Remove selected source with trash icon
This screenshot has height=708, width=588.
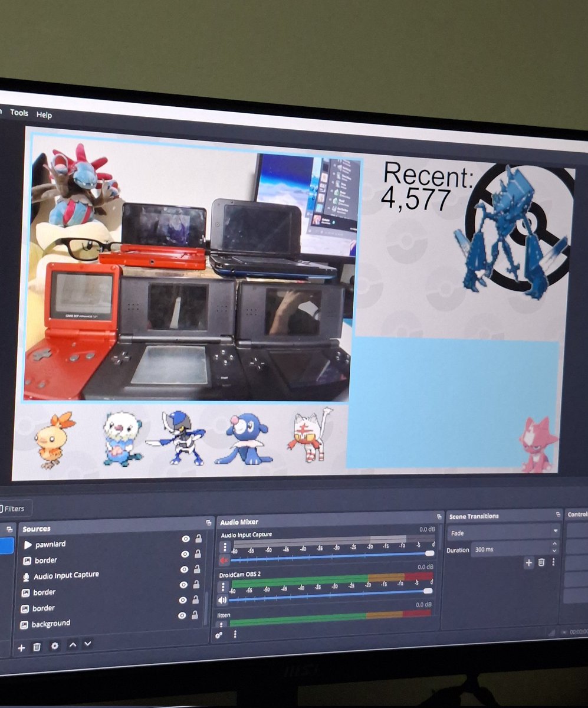tap(37, 647)
